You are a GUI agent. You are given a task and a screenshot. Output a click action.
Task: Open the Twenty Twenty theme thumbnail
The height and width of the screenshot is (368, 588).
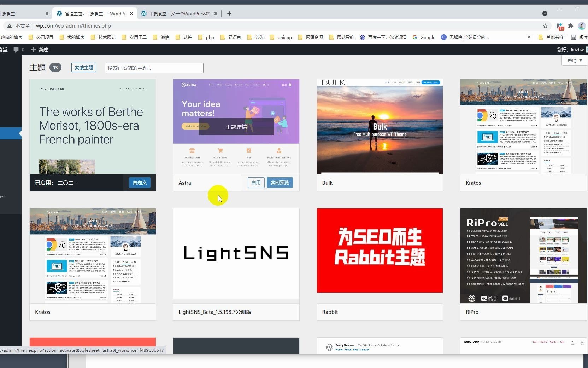coord(523,346)
